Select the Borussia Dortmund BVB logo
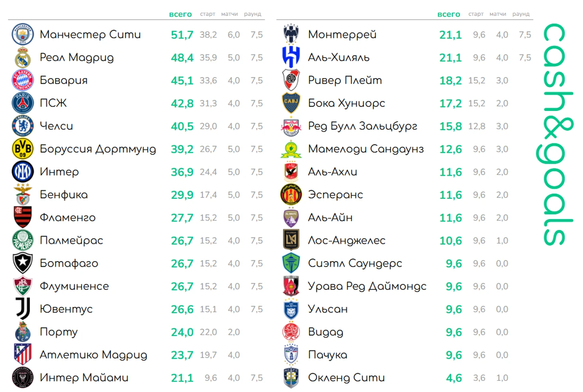The width and height of the screenshot is (583, 392). [x=23, y=149]
